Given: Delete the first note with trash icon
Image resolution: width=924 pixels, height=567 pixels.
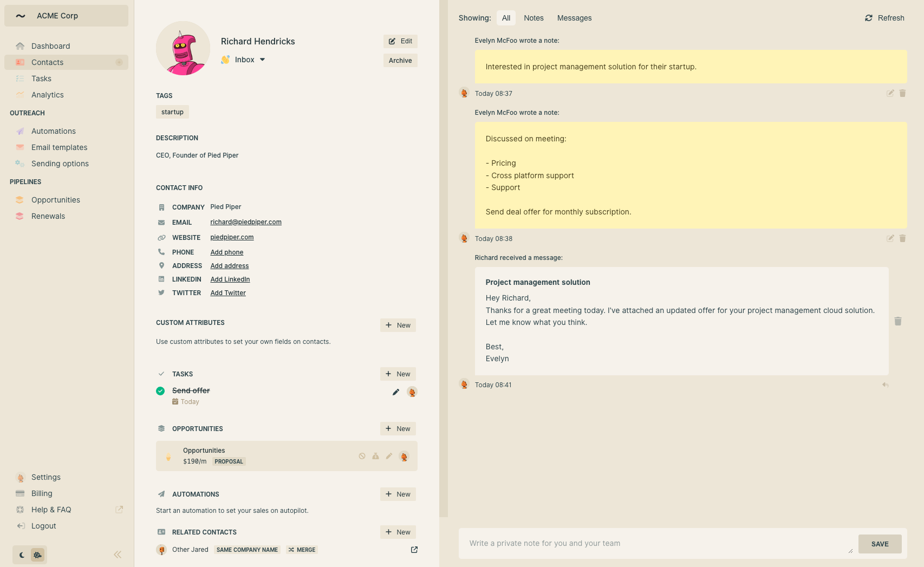Looking at the screenshot, I should click(x=902, y=93).
